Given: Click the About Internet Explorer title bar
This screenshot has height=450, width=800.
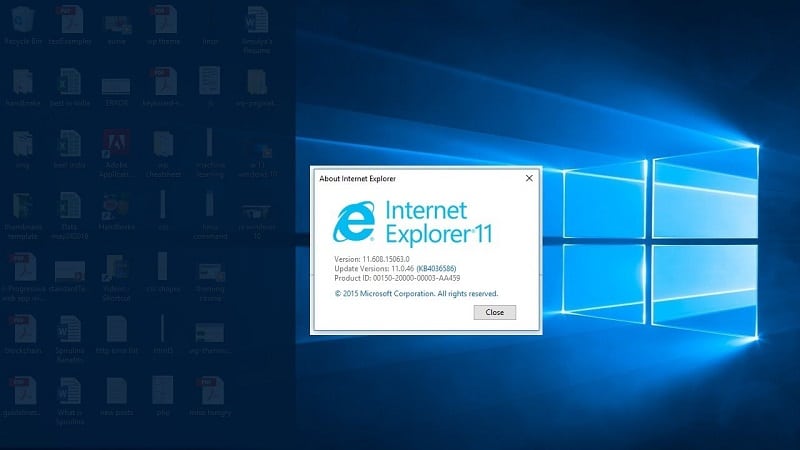Looking at the screenshot, I should (417, 179).
